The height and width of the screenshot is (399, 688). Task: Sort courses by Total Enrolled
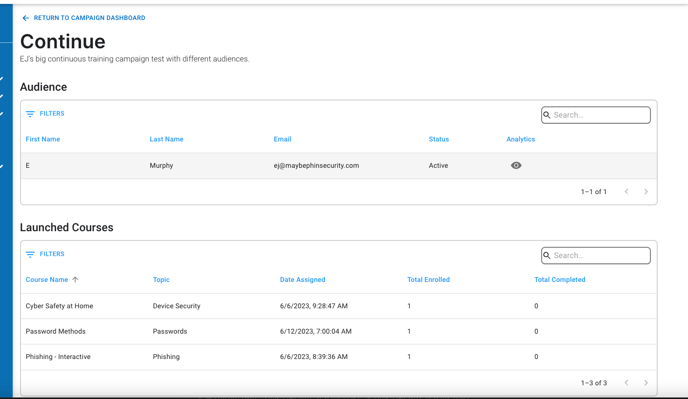point(429,280)
